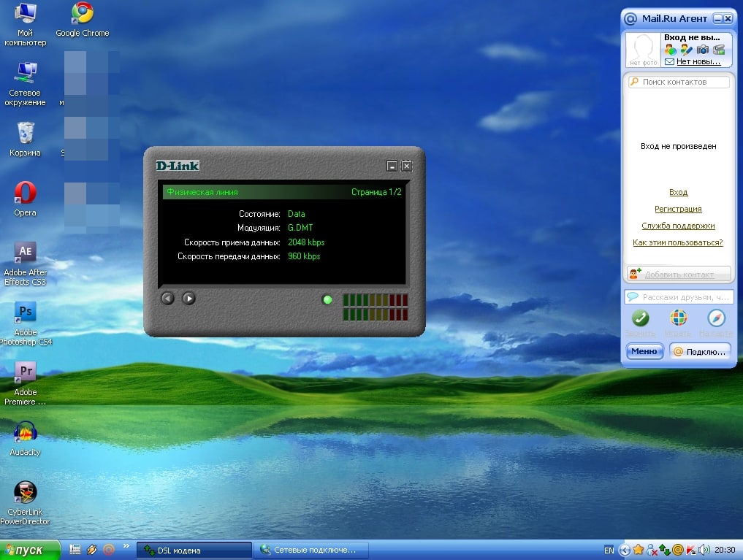Screen dimensions: 743x560
Task: Open the Регистрация link
Action: [x=678, y=209]
